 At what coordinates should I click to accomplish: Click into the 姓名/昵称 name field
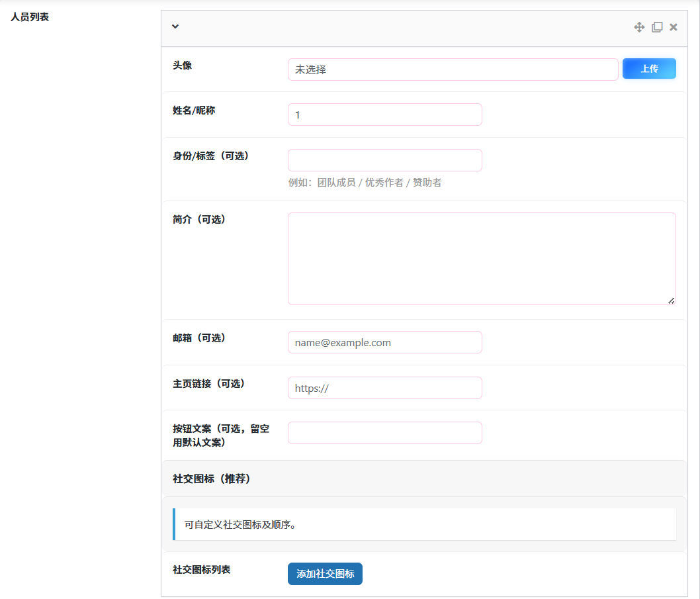[x=384, y=115]
